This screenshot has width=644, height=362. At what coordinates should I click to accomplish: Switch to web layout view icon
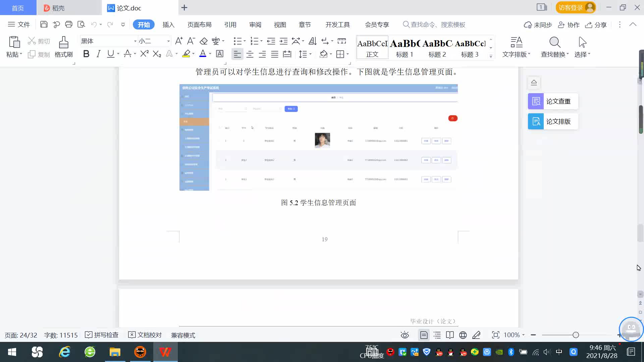pos(463,335)
